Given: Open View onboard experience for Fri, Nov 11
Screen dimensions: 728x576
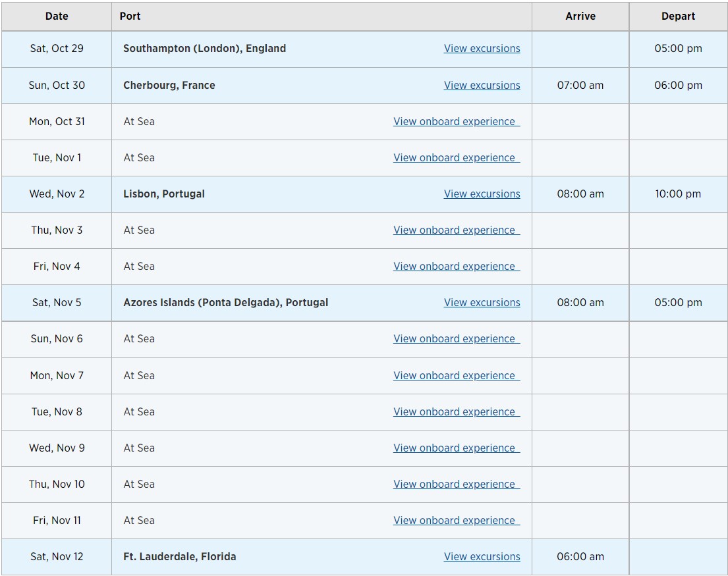Looking at the screenshot, I should point(457,520).
